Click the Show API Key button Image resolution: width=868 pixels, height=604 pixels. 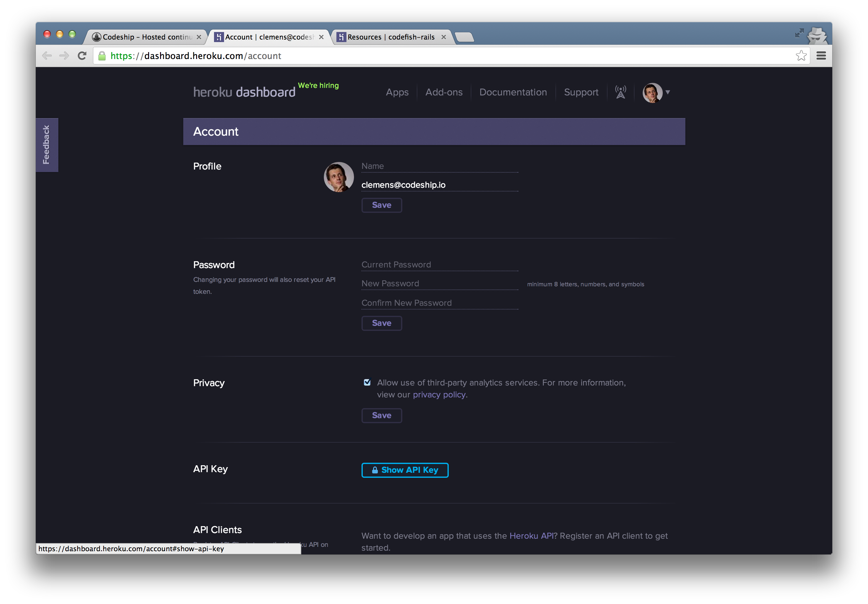click(405, 470)
